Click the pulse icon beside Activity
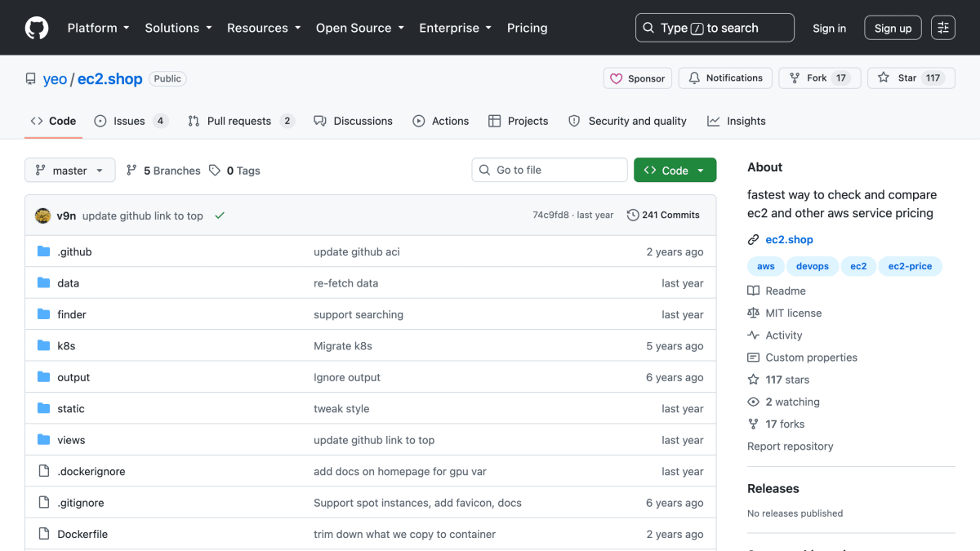This screenshot has width=980, height=551. (x=753, y=335)
